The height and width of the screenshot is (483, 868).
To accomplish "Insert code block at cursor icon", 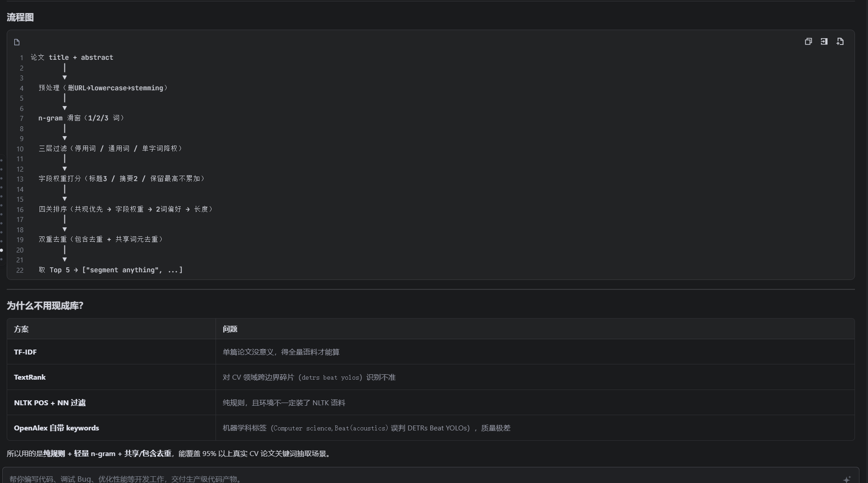I will click(824, 41).
